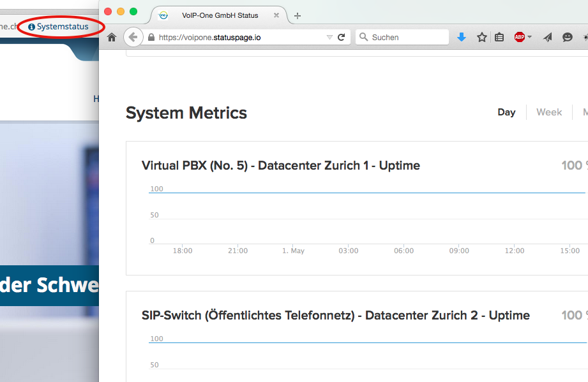Bookmark this page with the star icon
588x382 pixels.
482,37
